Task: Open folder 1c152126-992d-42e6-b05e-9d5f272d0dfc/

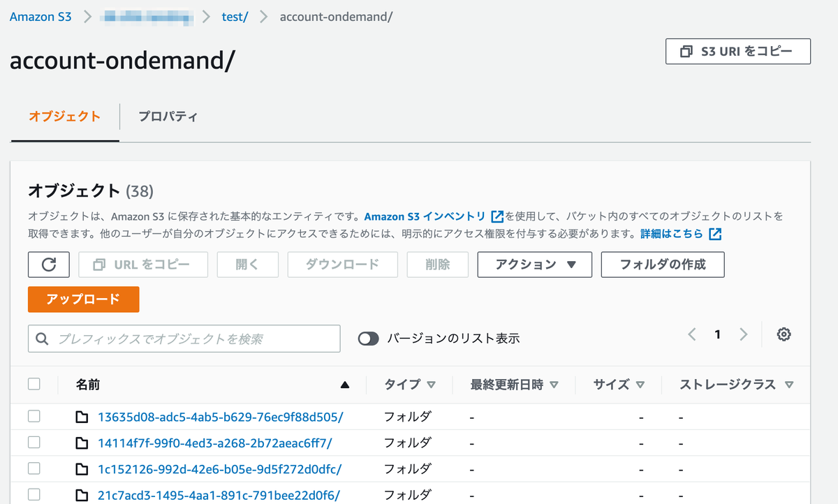Action: tap(220, 469)
